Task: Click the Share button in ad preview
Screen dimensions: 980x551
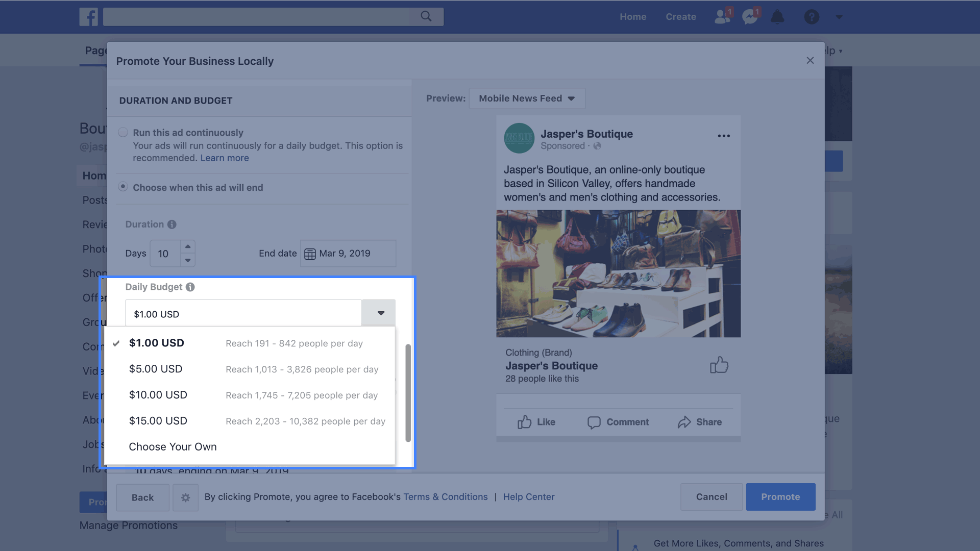Action: pos(700,422)
